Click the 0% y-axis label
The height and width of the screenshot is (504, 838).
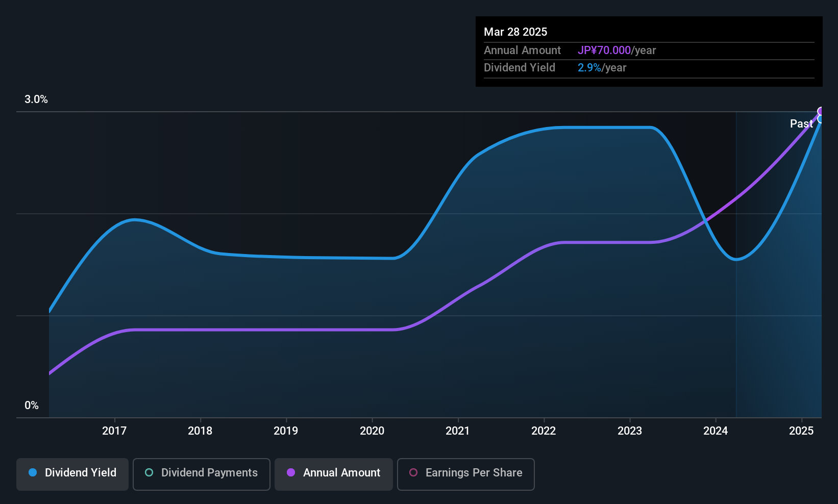click(32, 406)
